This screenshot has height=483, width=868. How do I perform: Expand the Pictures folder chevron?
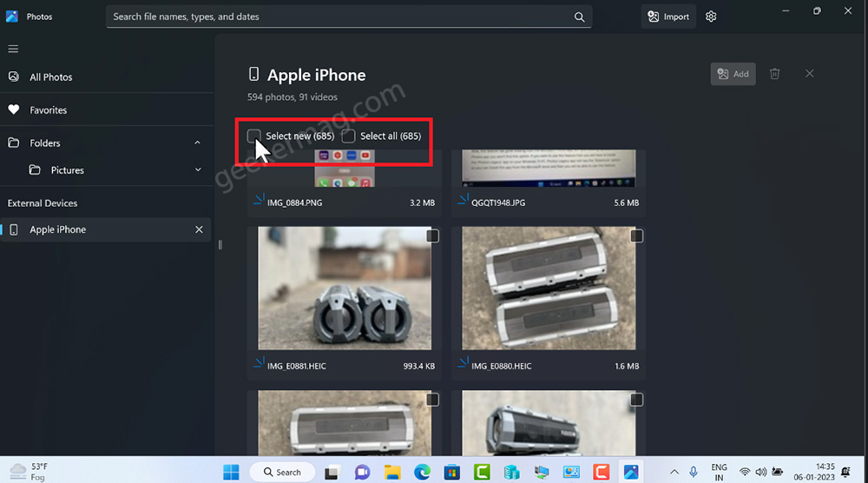(x=198, y=170)
